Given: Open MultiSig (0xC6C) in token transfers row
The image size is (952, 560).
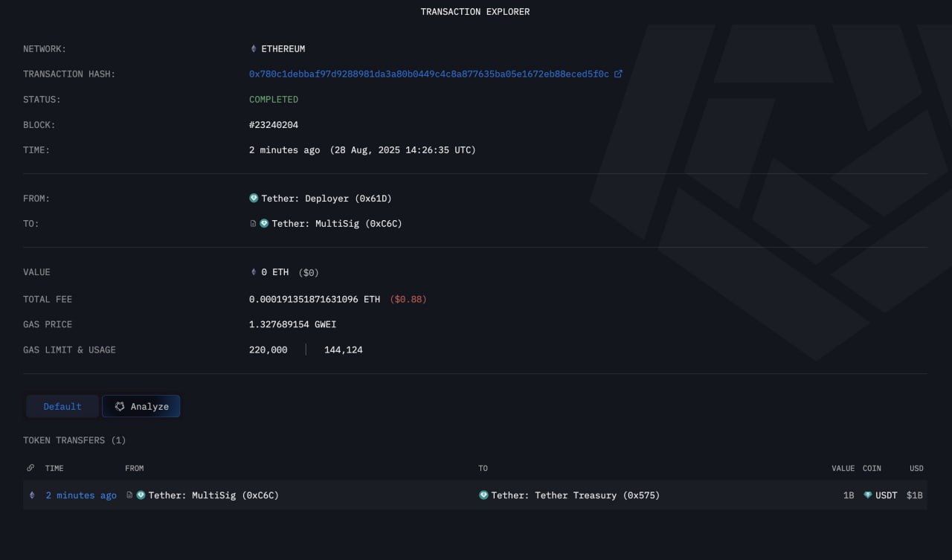Looking at the screenshot, I should 213,495.
